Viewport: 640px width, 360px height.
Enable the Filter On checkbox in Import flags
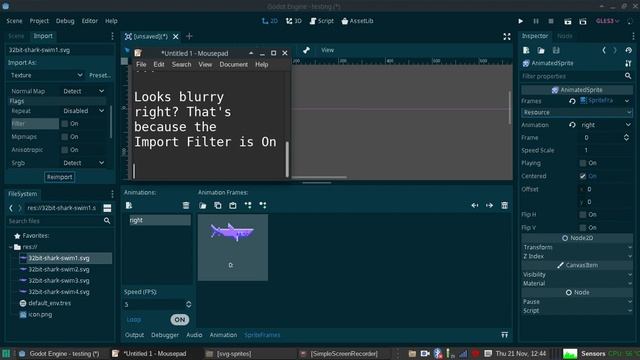(64, 124)
